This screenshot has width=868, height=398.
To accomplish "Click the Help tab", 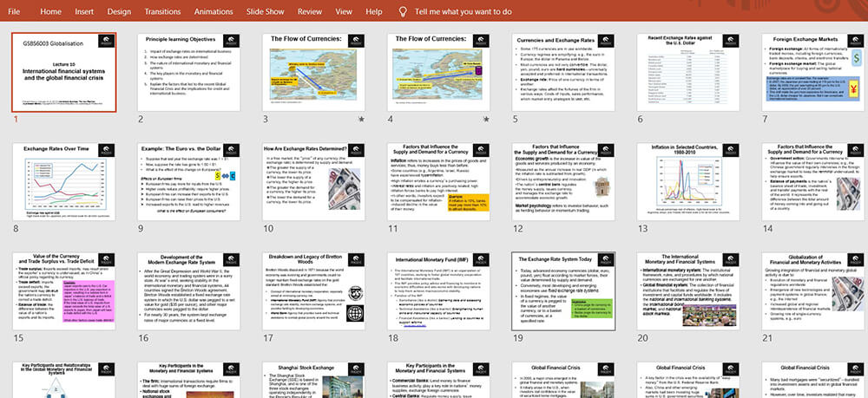I will point(374,11).
